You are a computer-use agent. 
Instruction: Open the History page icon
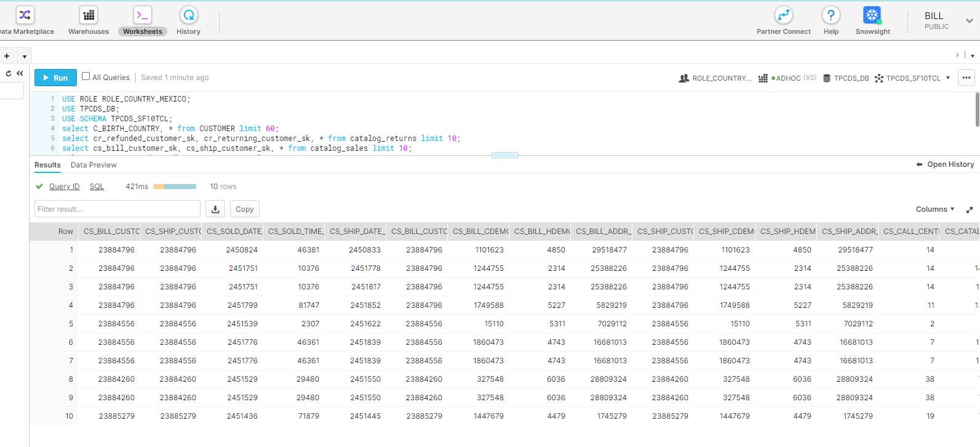[x=188, y=15]
